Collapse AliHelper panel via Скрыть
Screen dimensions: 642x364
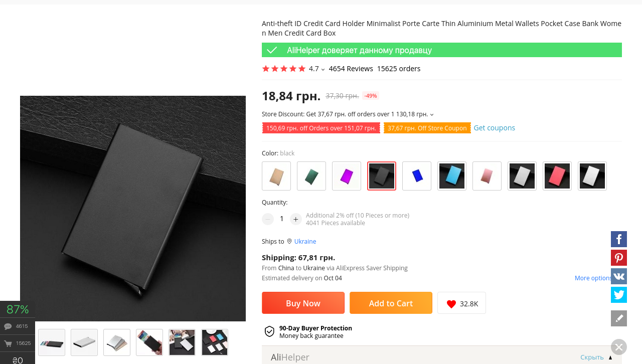click(x=592, y=357)
